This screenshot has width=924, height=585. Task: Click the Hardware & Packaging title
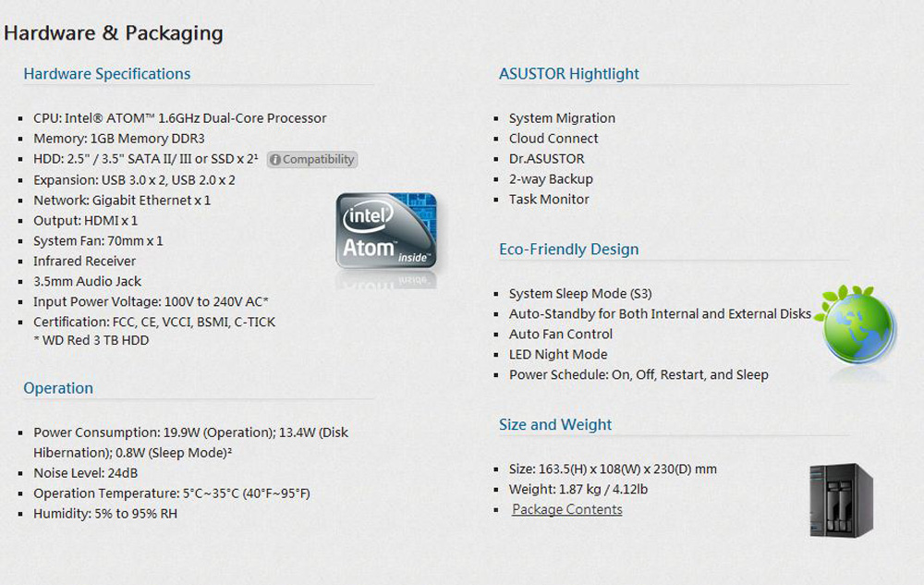click(x=113, y=33)
